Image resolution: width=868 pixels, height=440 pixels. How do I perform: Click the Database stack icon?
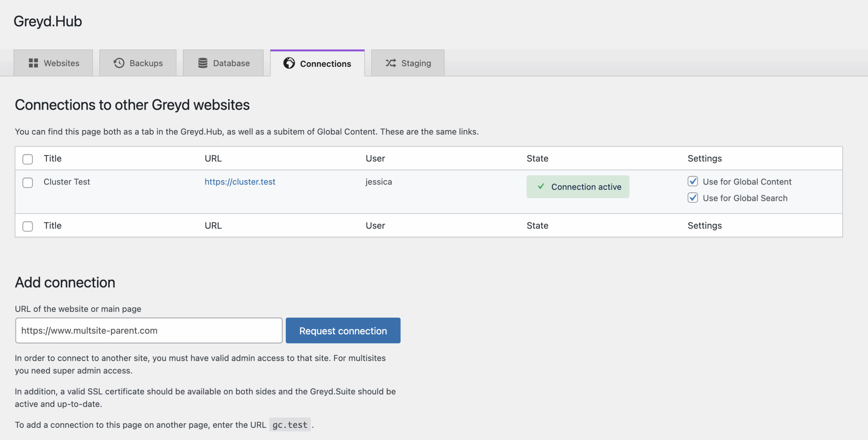pos(203,63)
